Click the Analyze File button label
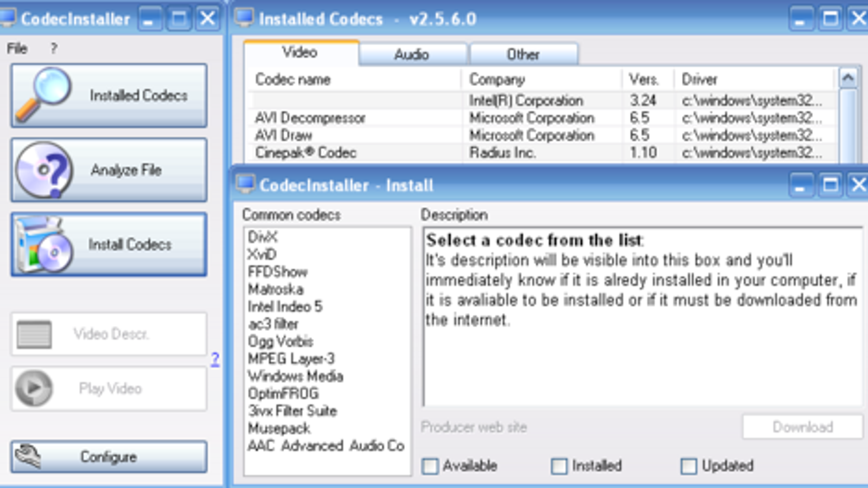The image size is (868, 488). pos(126,170)
